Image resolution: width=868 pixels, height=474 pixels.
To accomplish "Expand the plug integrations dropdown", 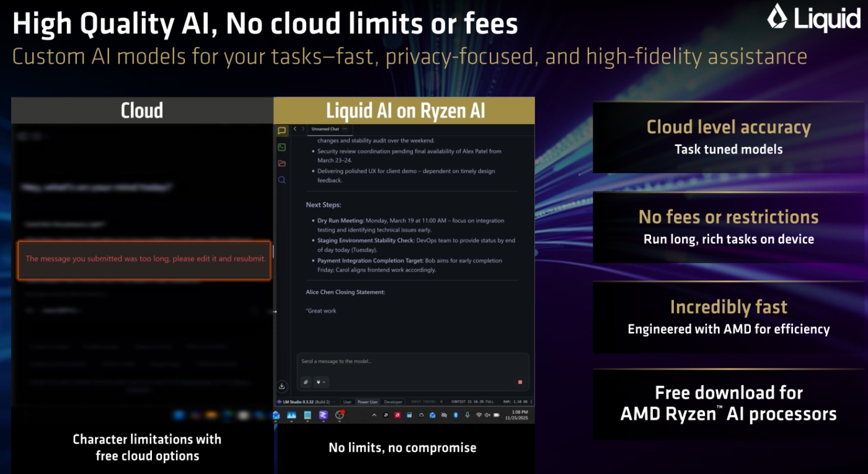I will point(321,382).
